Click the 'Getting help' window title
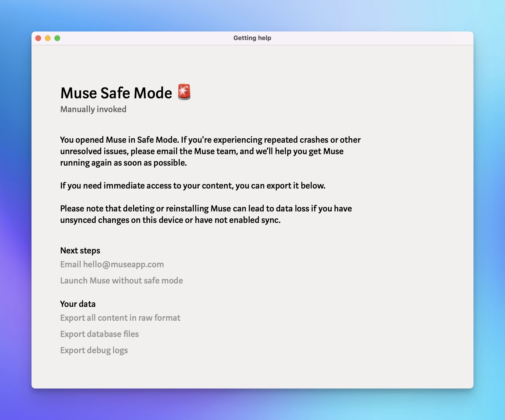This screenshot has width=505, height=420. click(252, 38)
